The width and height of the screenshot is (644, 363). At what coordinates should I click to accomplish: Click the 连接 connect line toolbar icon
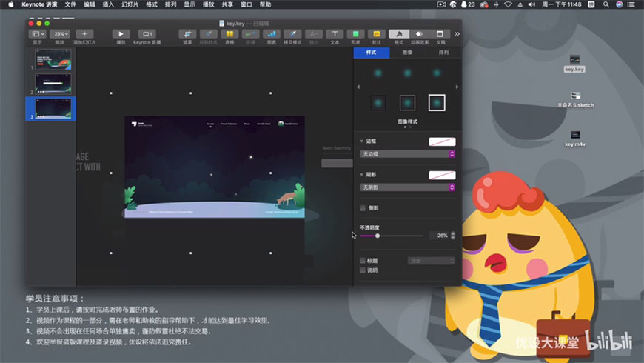click(250, 34)
